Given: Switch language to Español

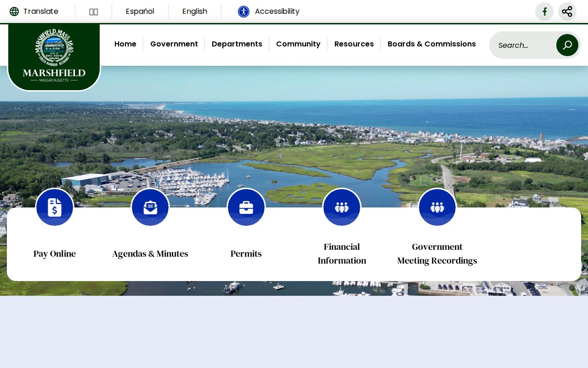Looking at the screenshot, I should (140, 11).
